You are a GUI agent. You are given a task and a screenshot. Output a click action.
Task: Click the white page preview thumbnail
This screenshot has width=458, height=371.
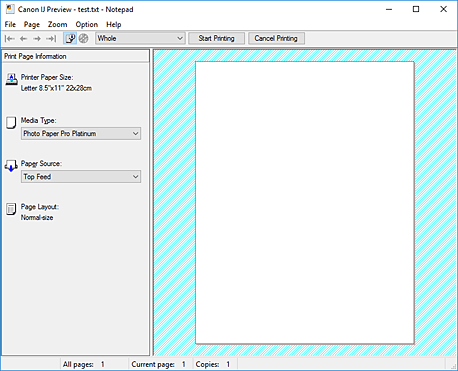click(305, 203)
